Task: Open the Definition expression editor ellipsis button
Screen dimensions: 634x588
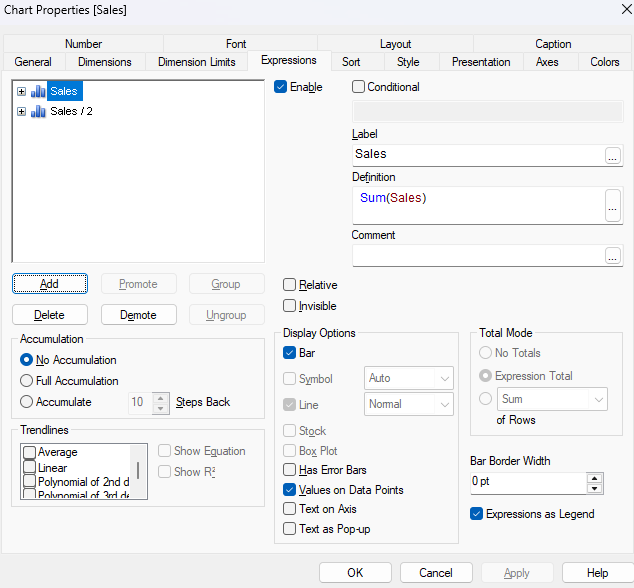Action: pyautogui.click(x=613, y=206)
